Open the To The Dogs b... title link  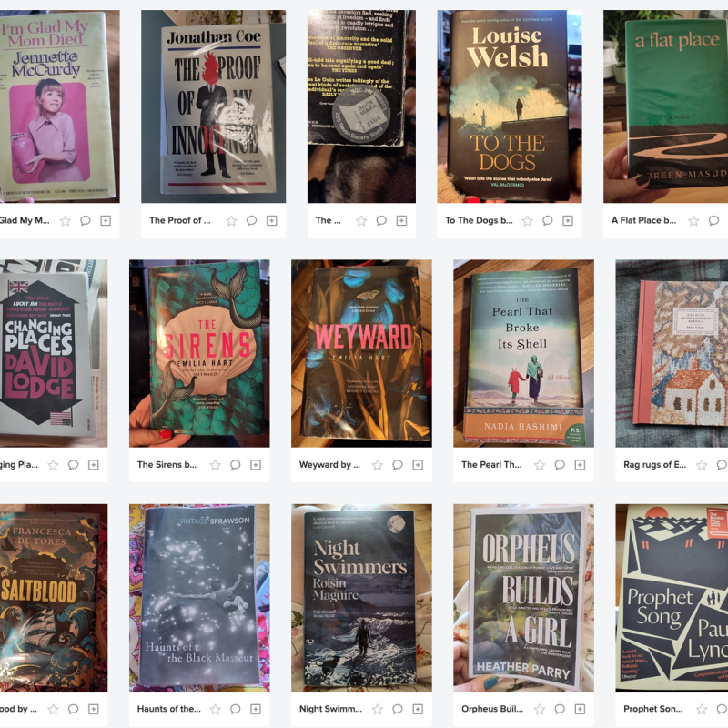pos(480,220)
